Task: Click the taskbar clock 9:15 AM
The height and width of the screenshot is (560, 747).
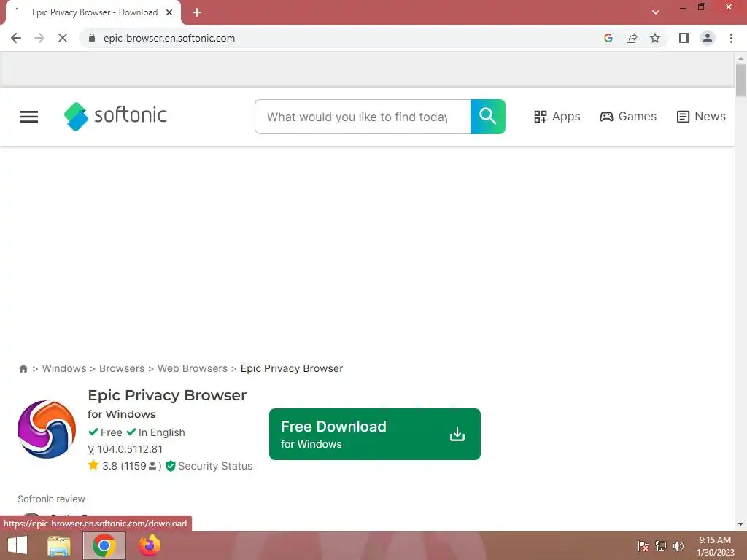Action: pyautogui.click(x=715, y=540)
